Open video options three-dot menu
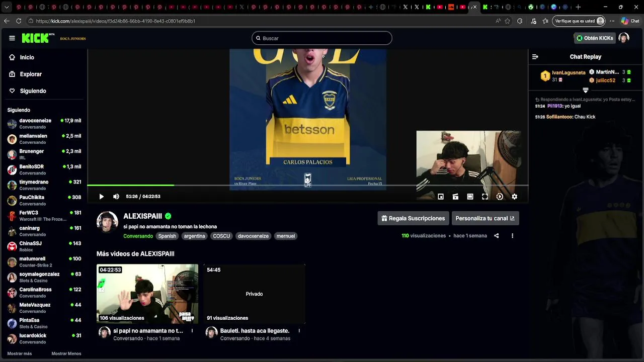 [x=512, y=236]
